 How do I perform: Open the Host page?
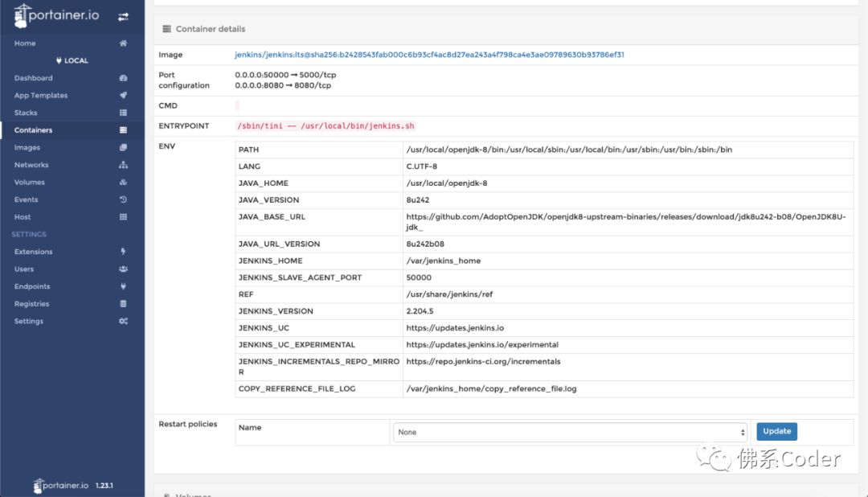click(23, 217)
